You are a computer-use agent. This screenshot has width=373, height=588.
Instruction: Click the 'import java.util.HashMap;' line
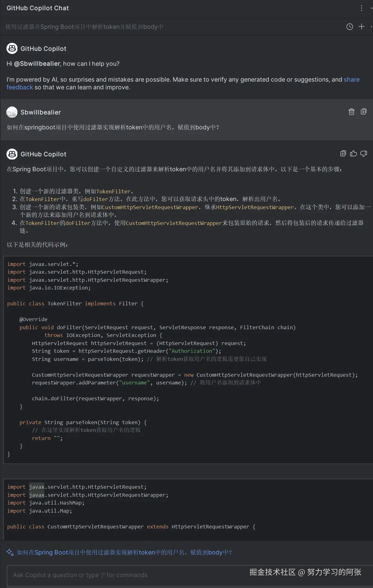point(46,503)
